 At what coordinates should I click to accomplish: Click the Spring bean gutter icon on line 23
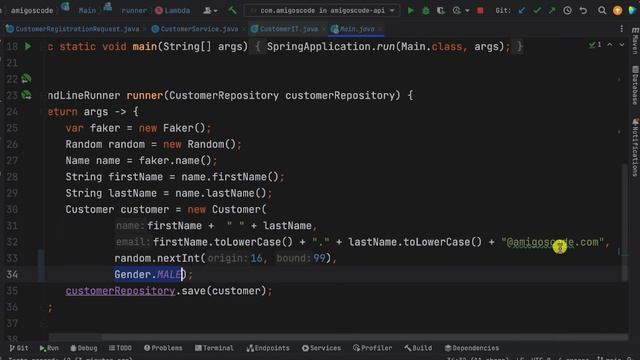click(26, 95)
